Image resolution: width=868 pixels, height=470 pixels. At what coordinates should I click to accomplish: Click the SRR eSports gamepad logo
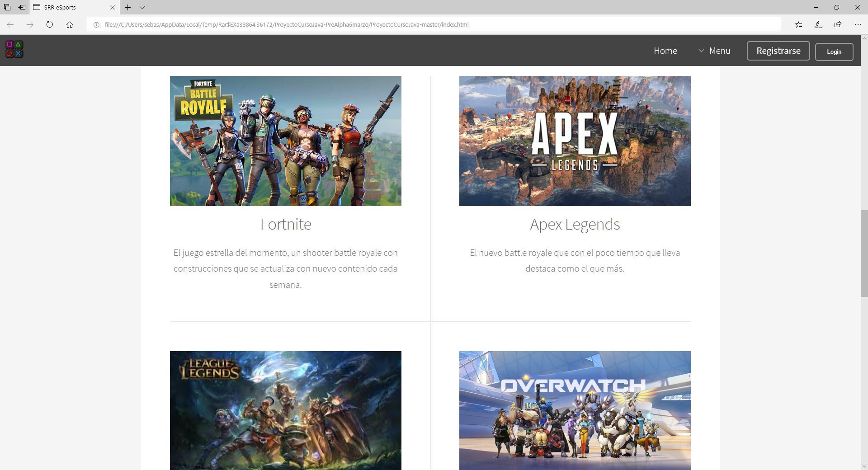(14, 49)
